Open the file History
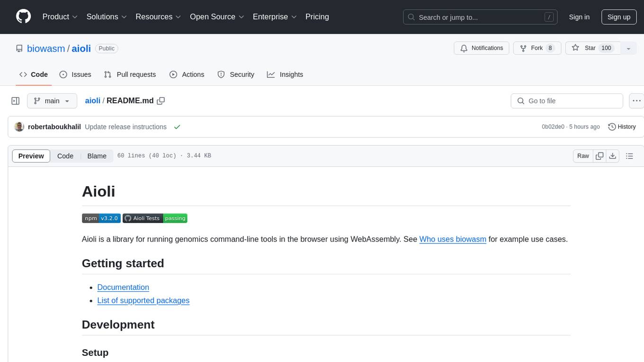This screenshot has width=644, height=362. point(622,127)
